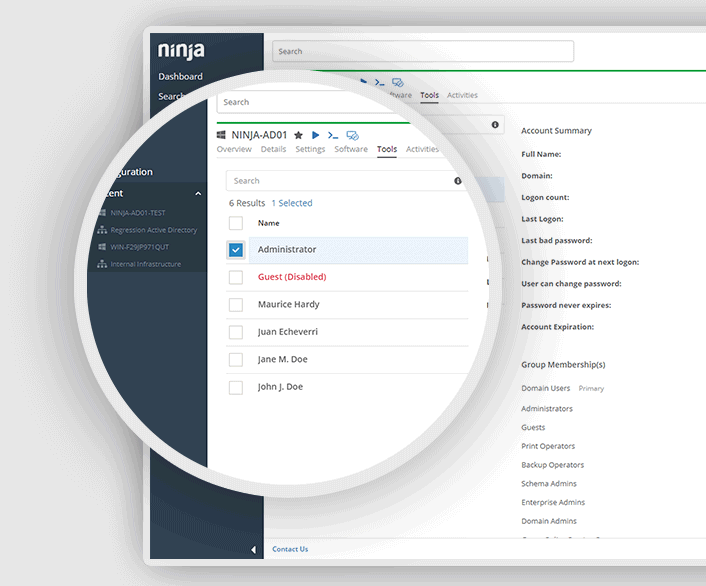The width and height of the screenshot is (706, 586).
Task: Open Internal Infrastructure in the sidebar
Action: tap(146, 264)
